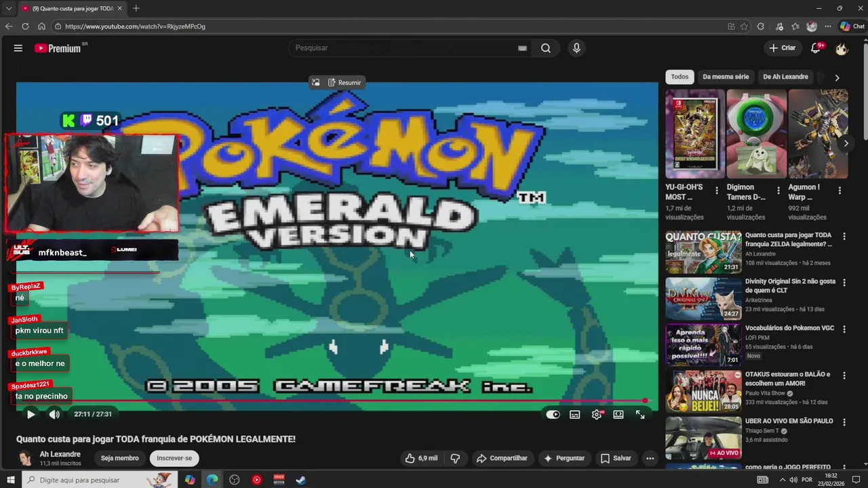Viewport: 868px width, 488px height.
Task: Open the YouTube guide hamburger menu
Action: [18, 48]
